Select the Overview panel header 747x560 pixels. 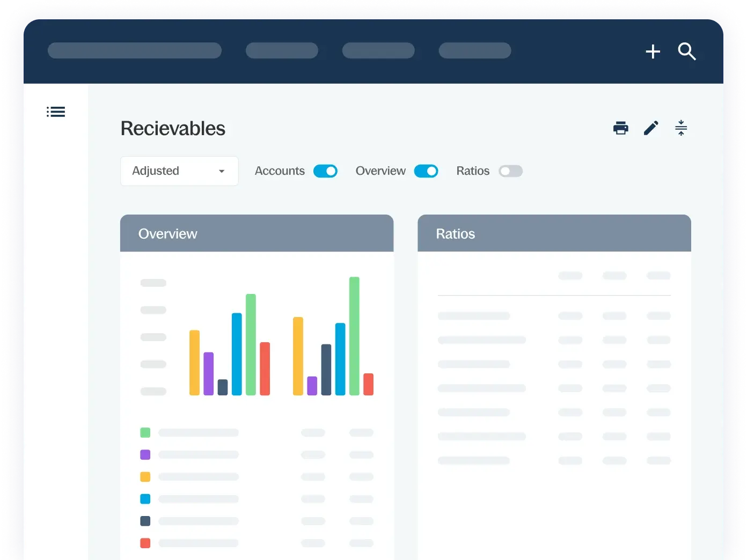[x=257, y=233]
